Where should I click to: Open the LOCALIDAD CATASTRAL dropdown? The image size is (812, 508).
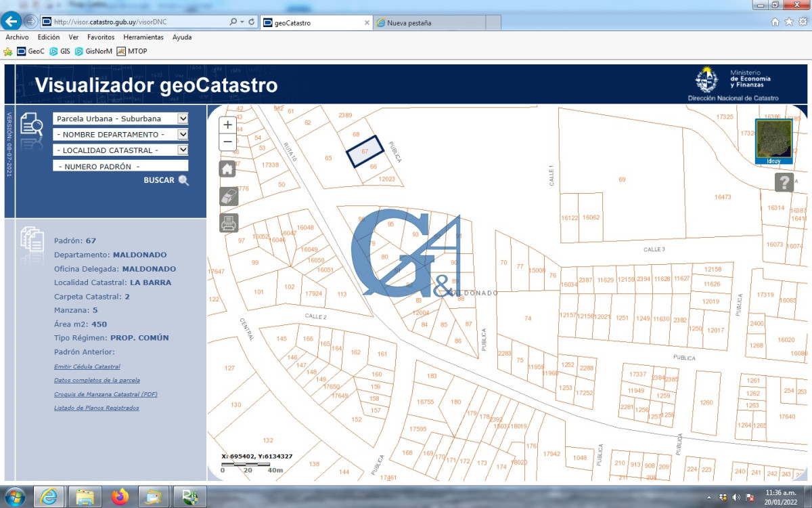(182, 150)
